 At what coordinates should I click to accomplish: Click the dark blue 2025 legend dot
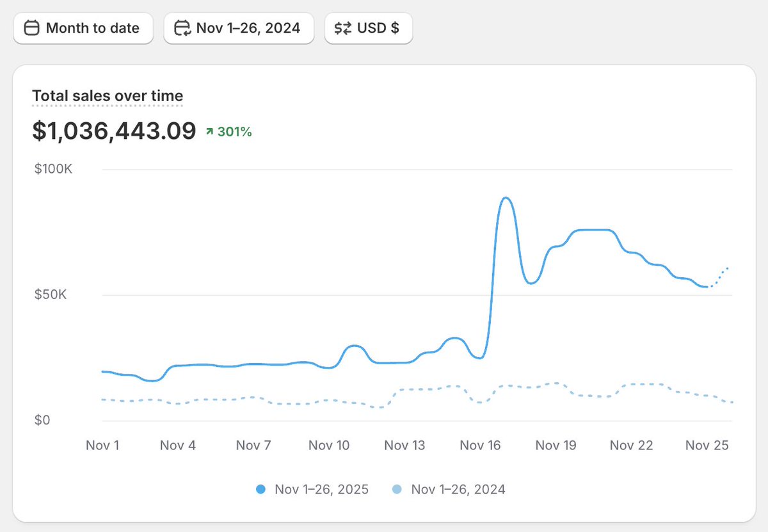pos(260,489)
